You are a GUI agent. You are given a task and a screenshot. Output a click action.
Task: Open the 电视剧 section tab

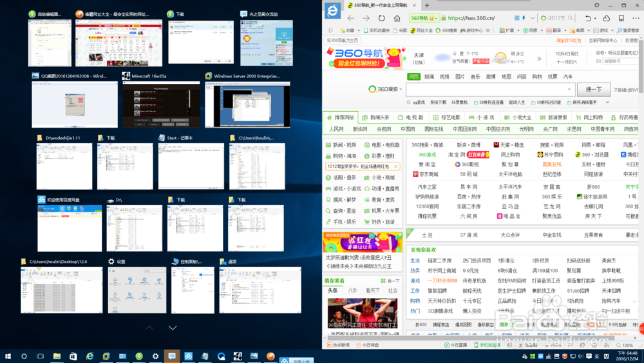pyautogui.click(x=411, y=117)
